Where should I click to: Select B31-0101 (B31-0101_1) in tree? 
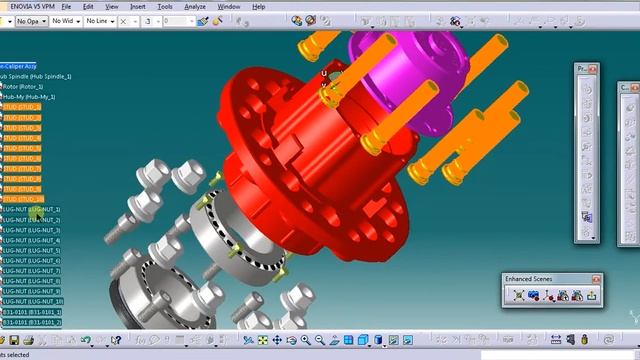[32, 312]
